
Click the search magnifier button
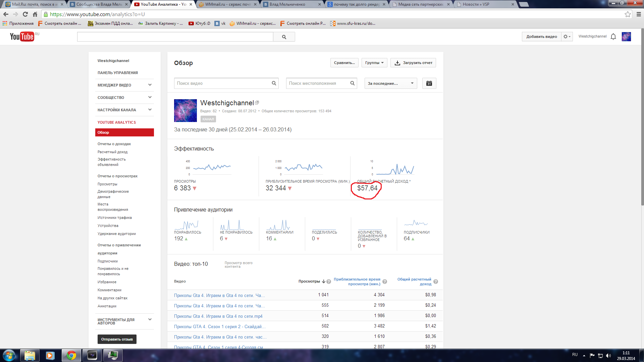coord(284,37)
